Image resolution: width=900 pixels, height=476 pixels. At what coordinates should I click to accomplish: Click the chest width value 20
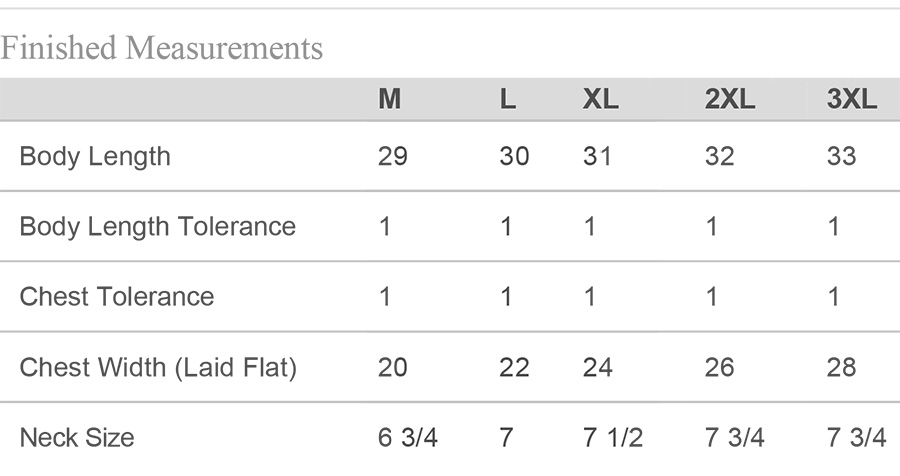tap(393, 367)
